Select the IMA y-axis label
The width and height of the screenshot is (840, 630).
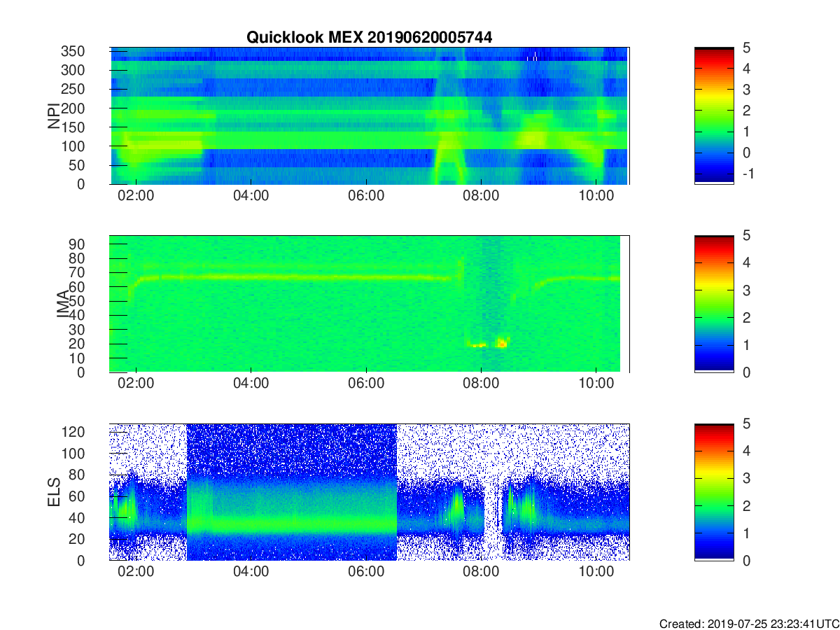pos(63,304)
